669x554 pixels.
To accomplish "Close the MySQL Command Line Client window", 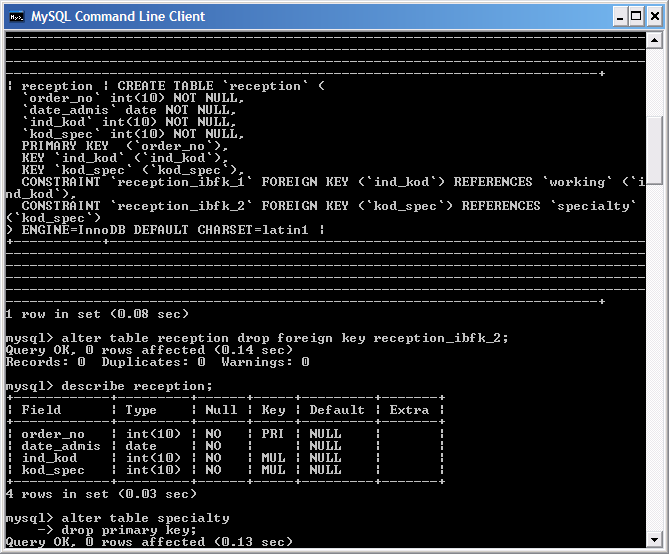I will tap(654, 17).
